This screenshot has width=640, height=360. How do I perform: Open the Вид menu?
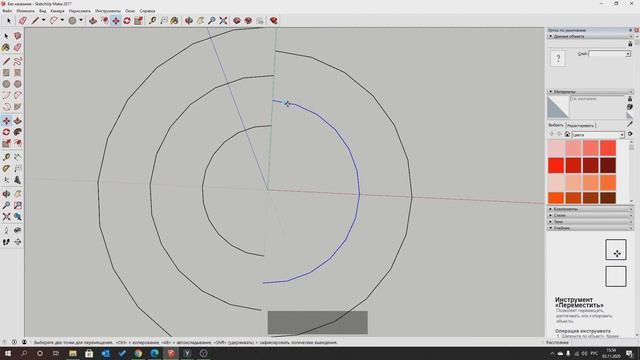42,11
